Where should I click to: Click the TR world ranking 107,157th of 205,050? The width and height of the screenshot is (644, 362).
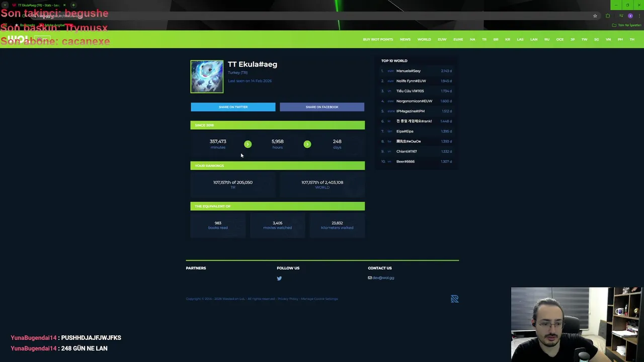pos(232,183)
